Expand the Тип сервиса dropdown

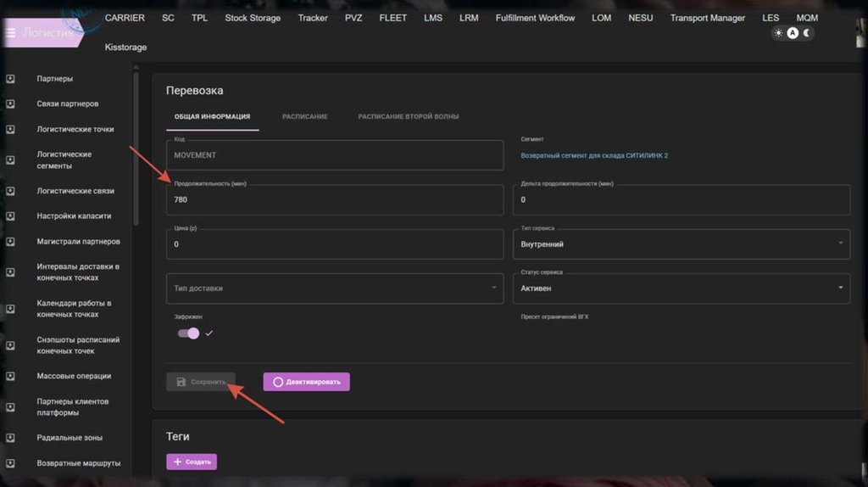tap(681, 244)
